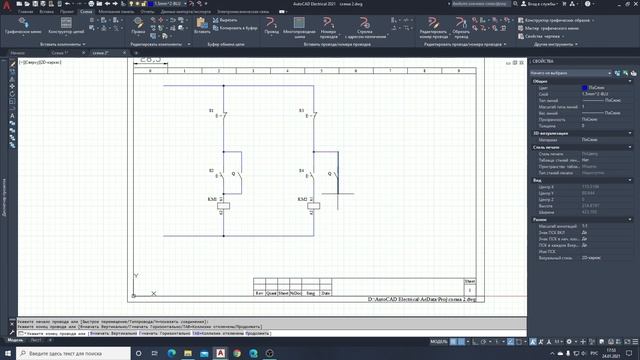Open Свойства чертежа dropdown
Screen dimensions: 640x360
point(541,36)
